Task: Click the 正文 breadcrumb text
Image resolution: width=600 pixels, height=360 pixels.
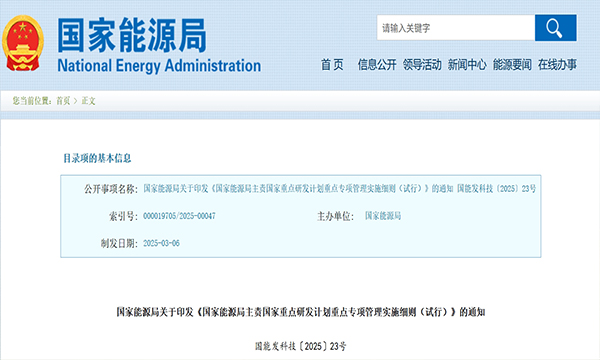Action: point(88,101)
